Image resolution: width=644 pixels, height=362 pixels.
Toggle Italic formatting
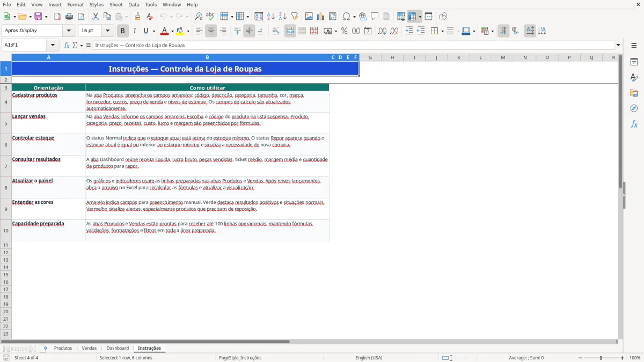click(x=135, y=31)
